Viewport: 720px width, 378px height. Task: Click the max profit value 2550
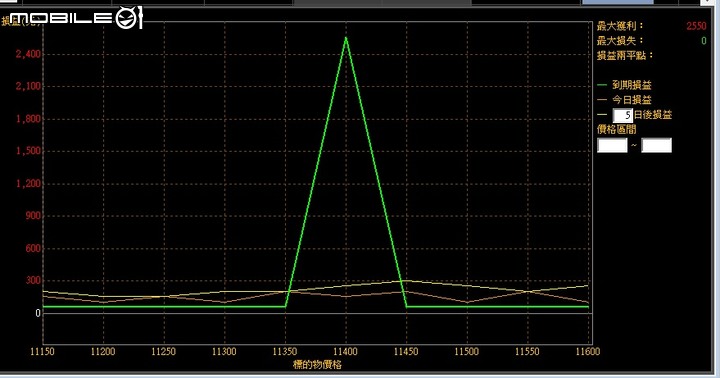tap(696, 26)
